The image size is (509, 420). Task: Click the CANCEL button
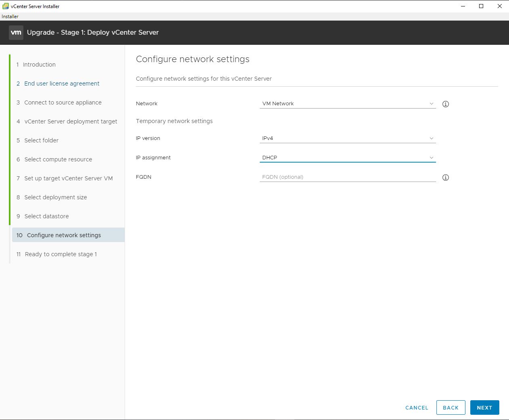coord(417,408)
